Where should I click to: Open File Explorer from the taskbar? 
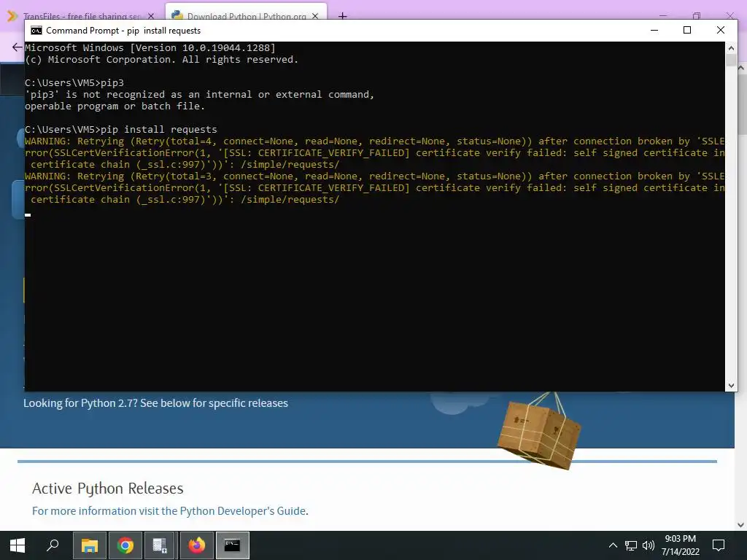coord(89,545)
